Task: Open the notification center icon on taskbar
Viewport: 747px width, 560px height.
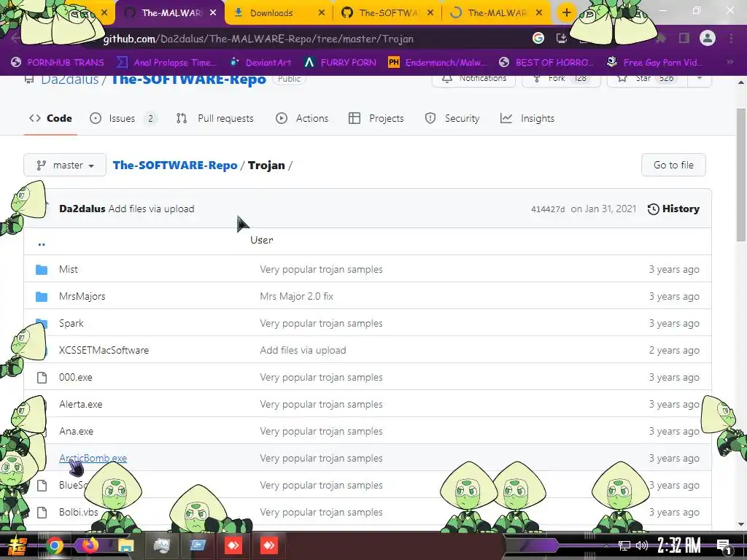Action: pyautogui.click(x=724, y=547)
